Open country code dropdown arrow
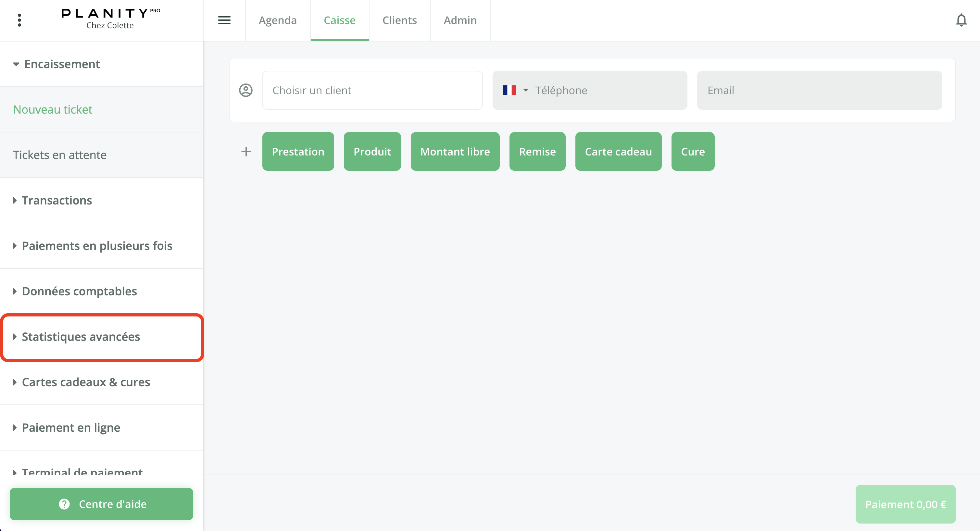 pyautogui.click(x=525, y=90)
